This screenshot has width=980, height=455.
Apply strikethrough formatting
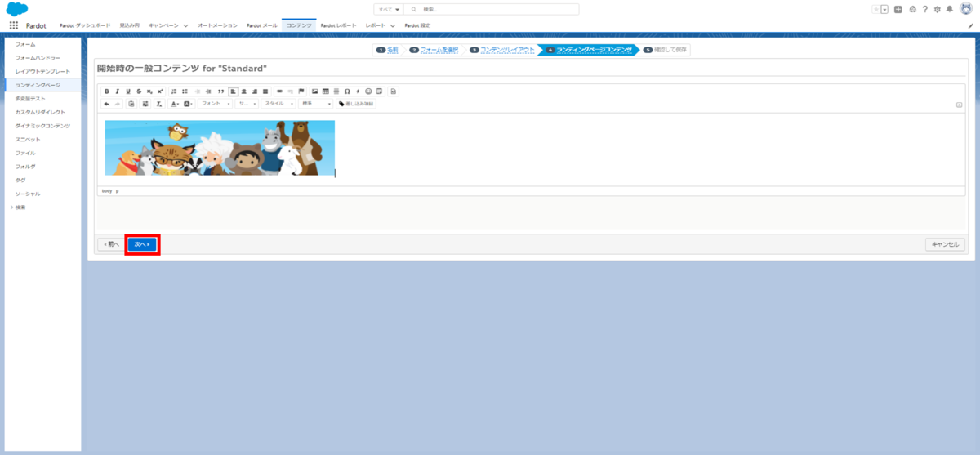click(139, 91)
